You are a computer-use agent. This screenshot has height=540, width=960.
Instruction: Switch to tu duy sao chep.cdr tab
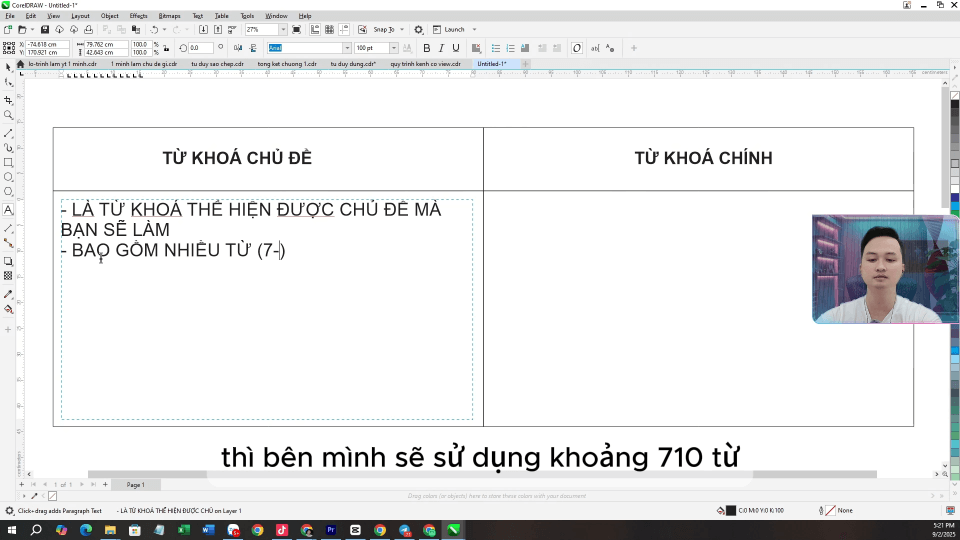(217, 64)
